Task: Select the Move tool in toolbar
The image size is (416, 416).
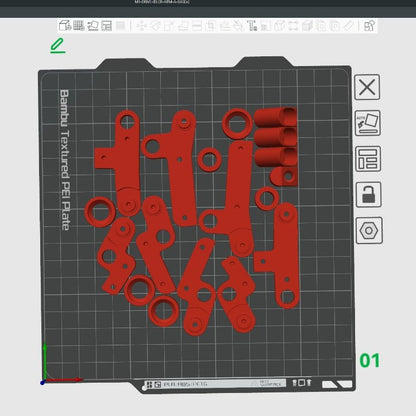Action: 141,26
